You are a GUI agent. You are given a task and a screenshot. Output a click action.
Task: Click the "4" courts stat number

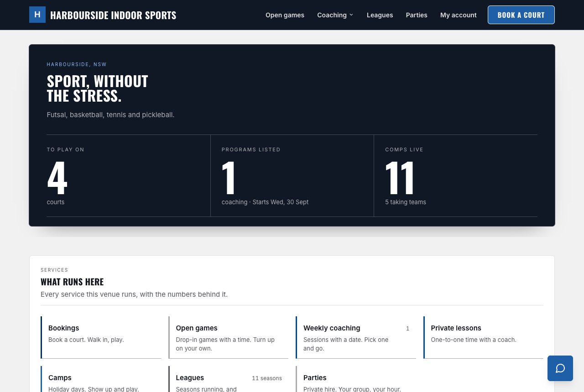coord(57,178)
